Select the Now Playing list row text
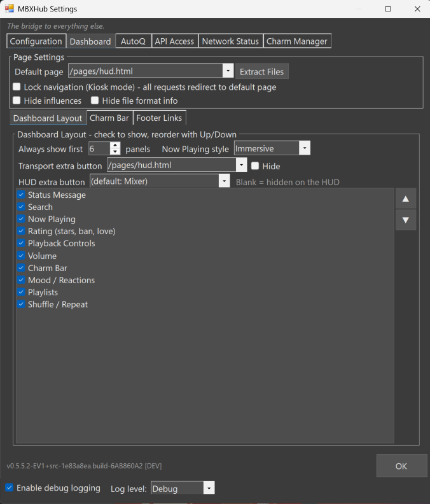 click(x=52, y=219)
